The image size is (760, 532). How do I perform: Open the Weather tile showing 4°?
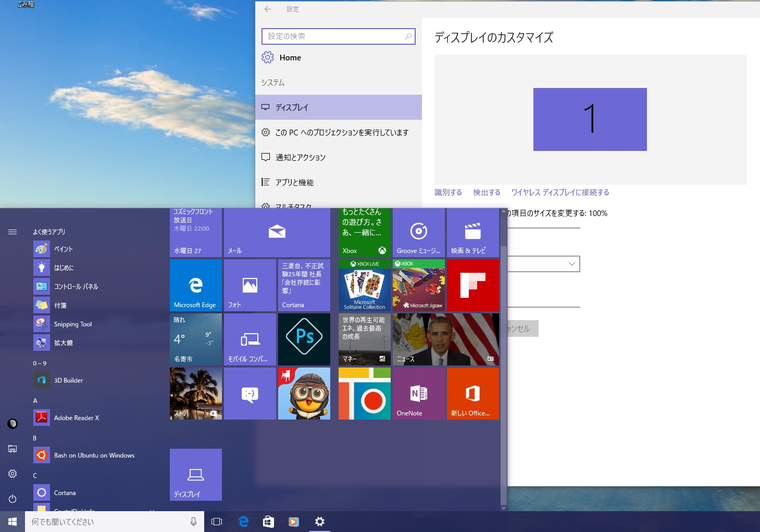[x=196, y=339]
